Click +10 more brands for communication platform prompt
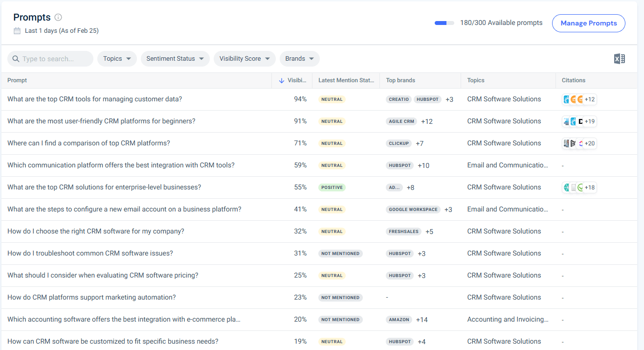The height and width of the screenshot is (350, 644). (423, 165)
